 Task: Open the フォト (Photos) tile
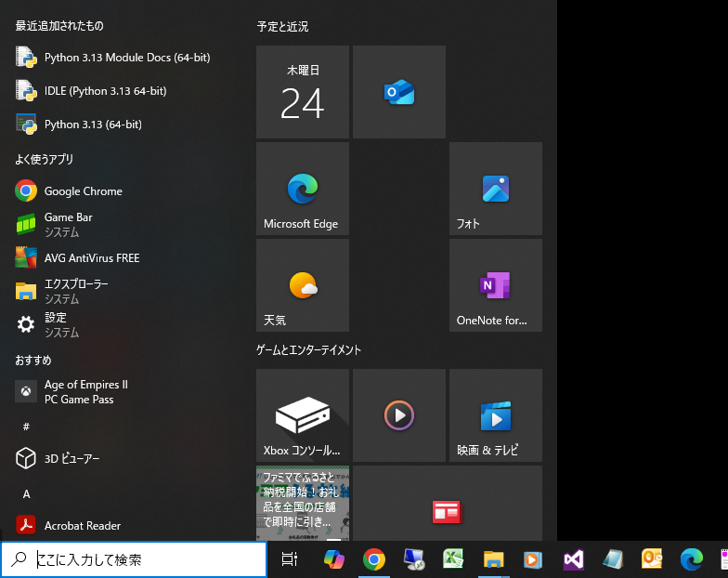point(496,189)
